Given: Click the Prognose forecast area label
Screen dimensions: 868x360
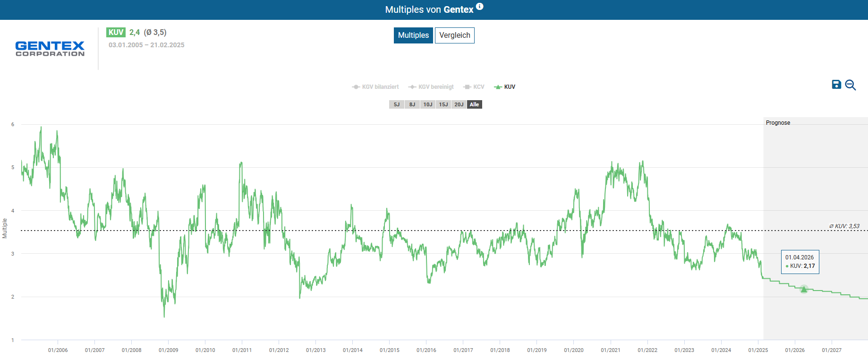Looking at the screenshot, I should 778,123.
